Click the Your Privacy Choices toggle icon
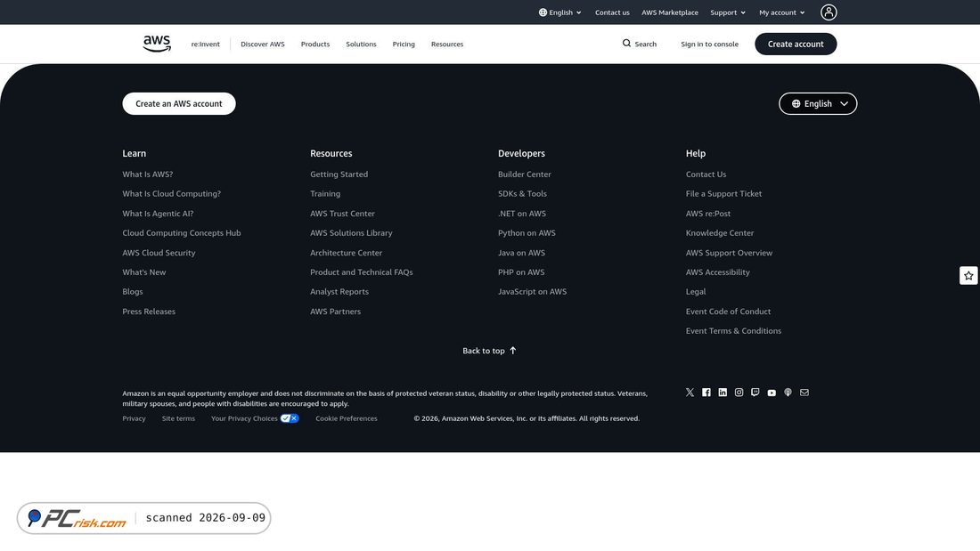980x551 pixels. [290, 418]
